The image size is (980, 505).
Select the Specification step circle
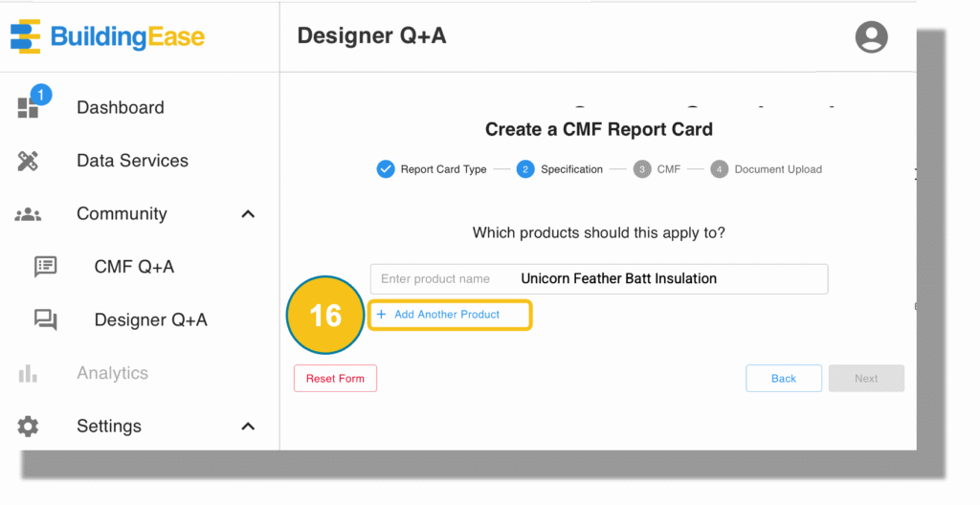[525, 169]
